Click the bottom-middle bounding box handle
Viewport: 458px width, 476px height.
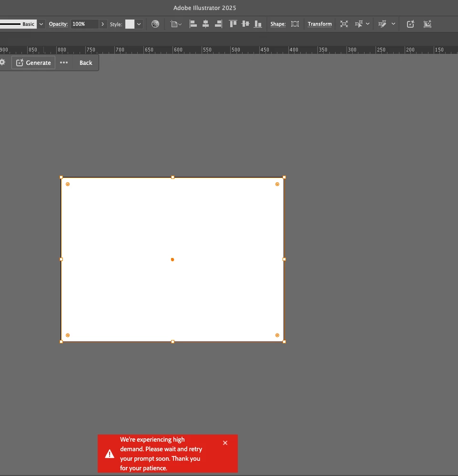coord(173,342)
